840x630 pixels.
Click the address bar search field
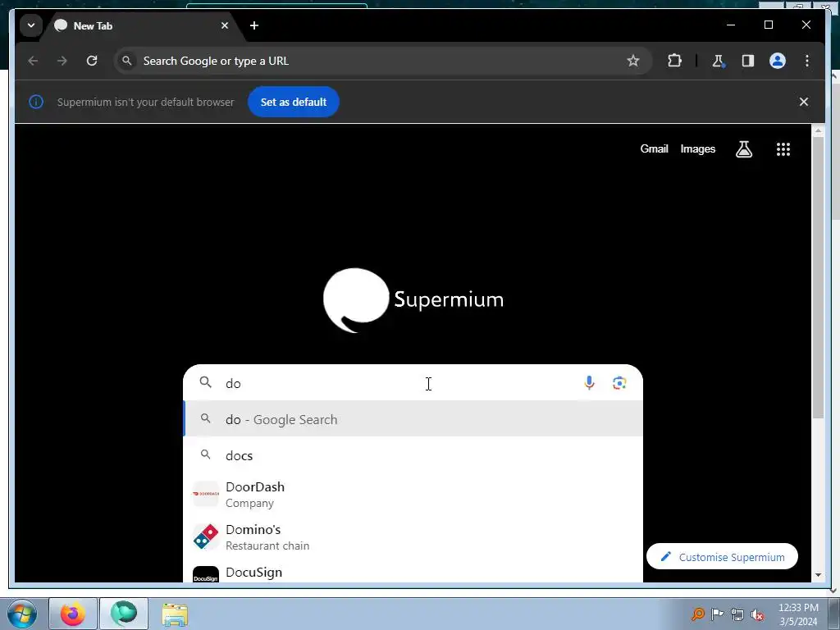click(382, 61)
